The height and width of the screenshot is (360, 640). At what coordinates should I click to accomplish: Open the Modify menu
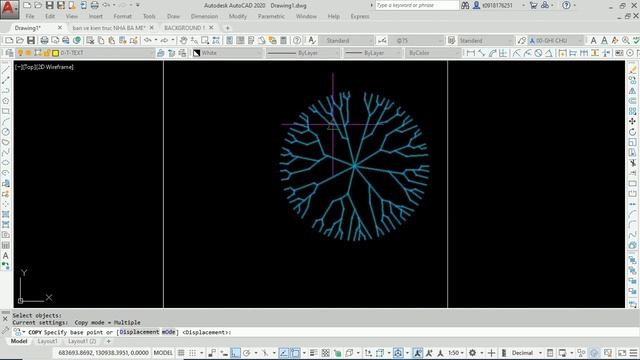coord(238,16)
